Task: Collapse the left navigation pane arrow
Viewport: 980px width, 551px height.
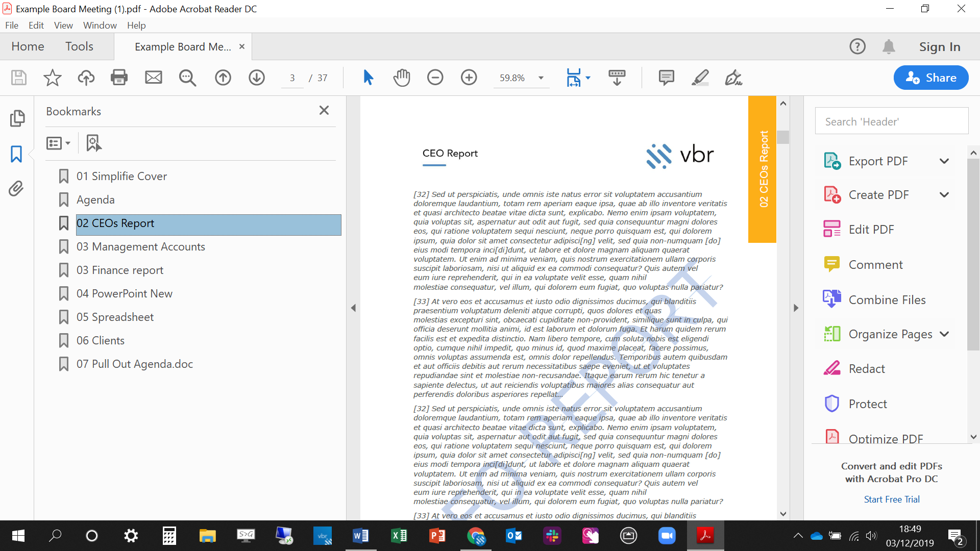Action: pos(353,308)
